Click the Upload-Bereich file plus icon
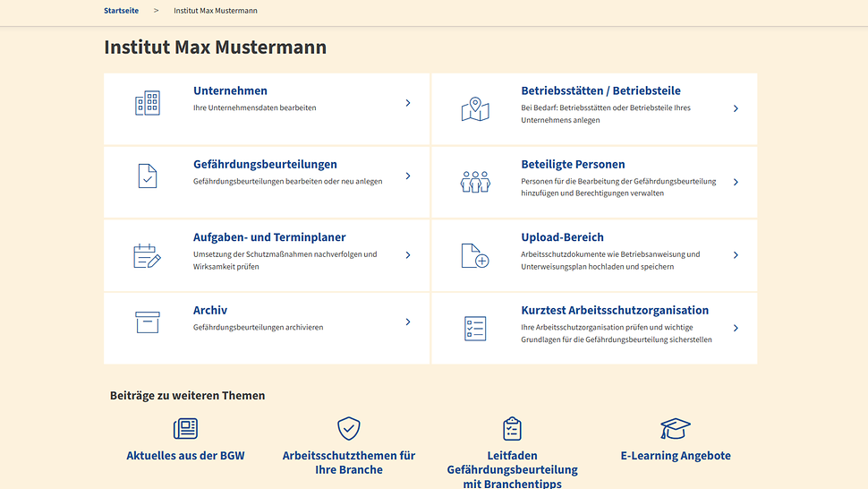 (475, 255)
